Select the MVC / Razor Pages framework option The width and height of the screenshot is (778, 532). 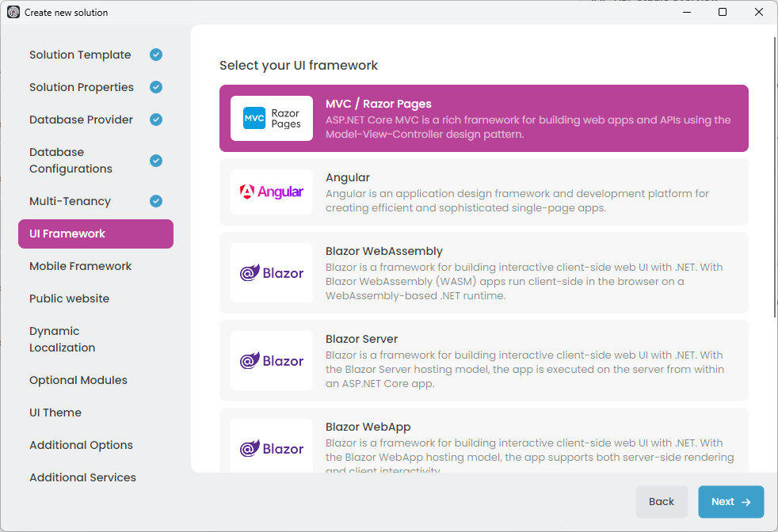click(484, 119)
